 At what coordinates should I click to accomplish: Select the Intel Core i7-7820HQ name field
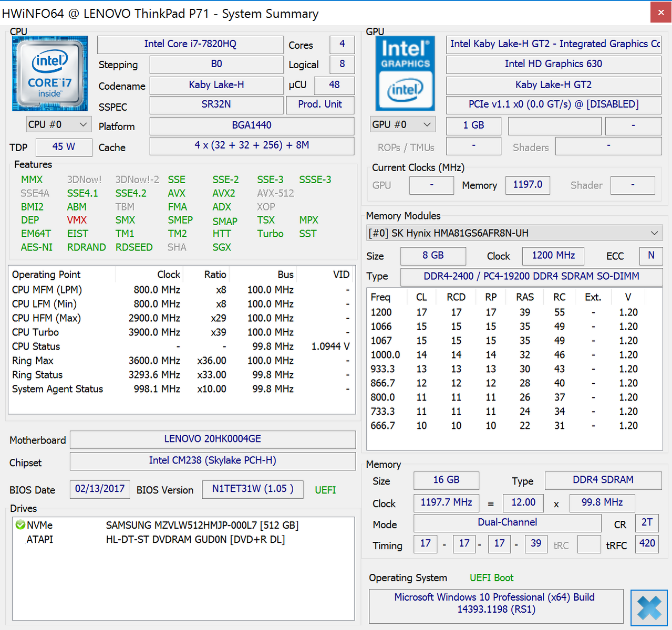tap(190, 45)
